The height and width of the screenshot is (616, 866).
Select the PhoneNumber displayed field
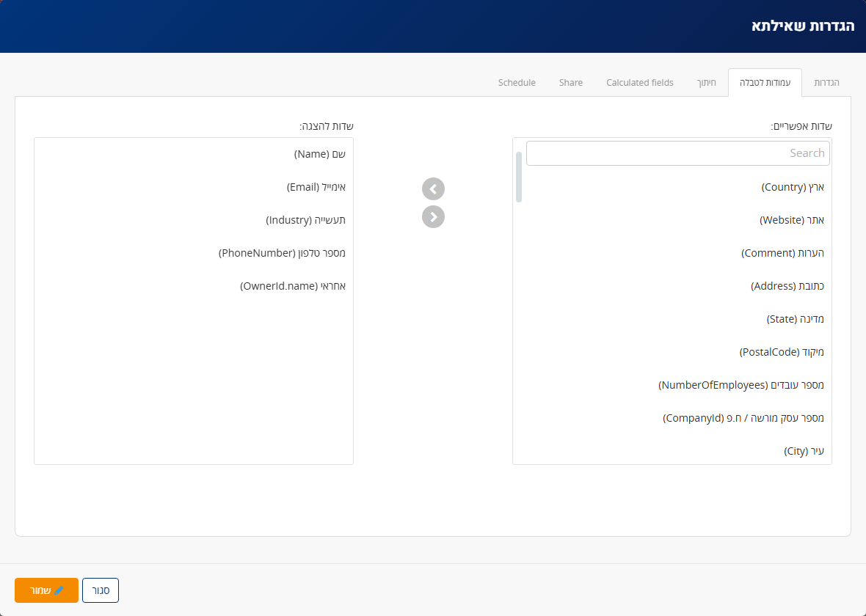194,253
